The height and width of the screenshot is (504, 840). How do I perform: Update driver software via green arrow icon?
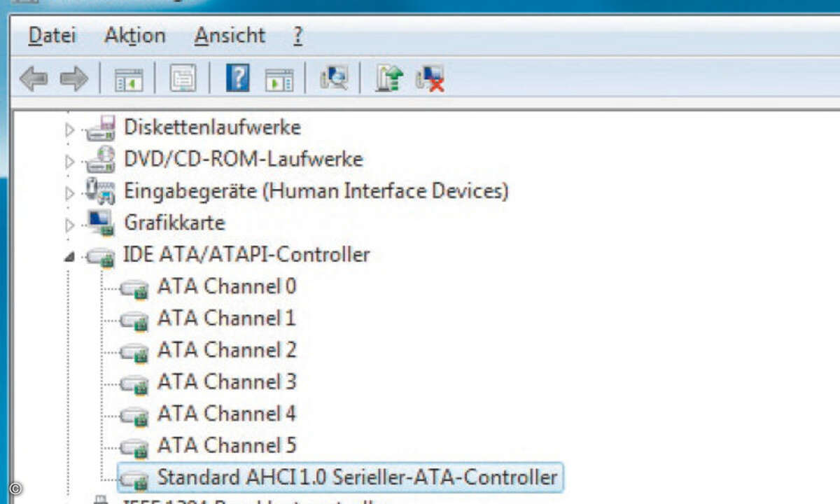point(388,79)
